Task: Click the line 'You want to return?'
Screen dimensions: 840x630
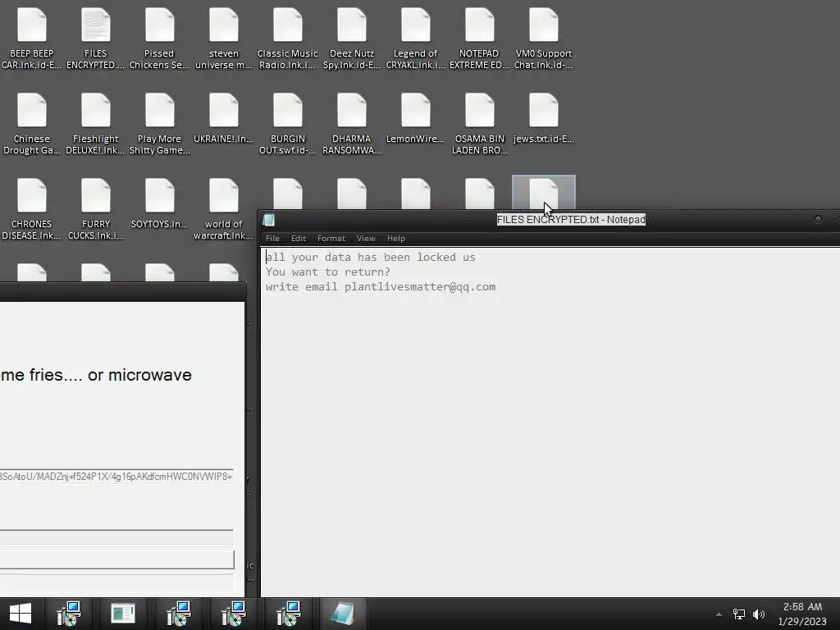Action: coord(328,272)
